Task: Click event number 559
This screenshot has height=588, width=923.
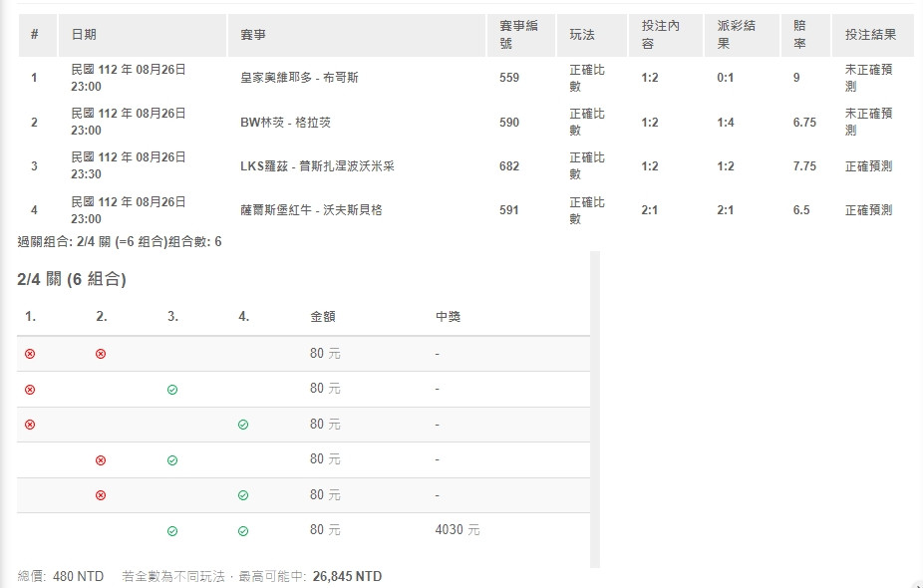Action: pyautogui.click(x=509, y=78)
